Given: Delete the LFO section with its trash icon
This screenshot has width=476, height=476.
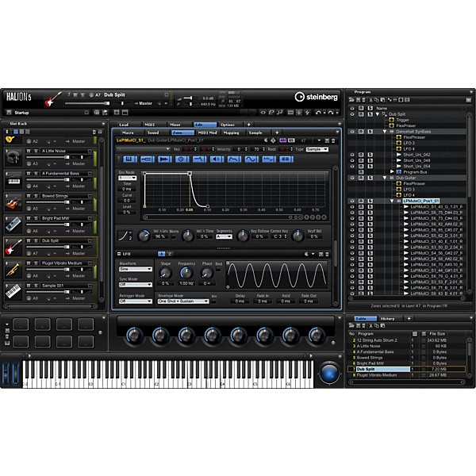Looking at the screenshot, I should [x=327, y=254].
